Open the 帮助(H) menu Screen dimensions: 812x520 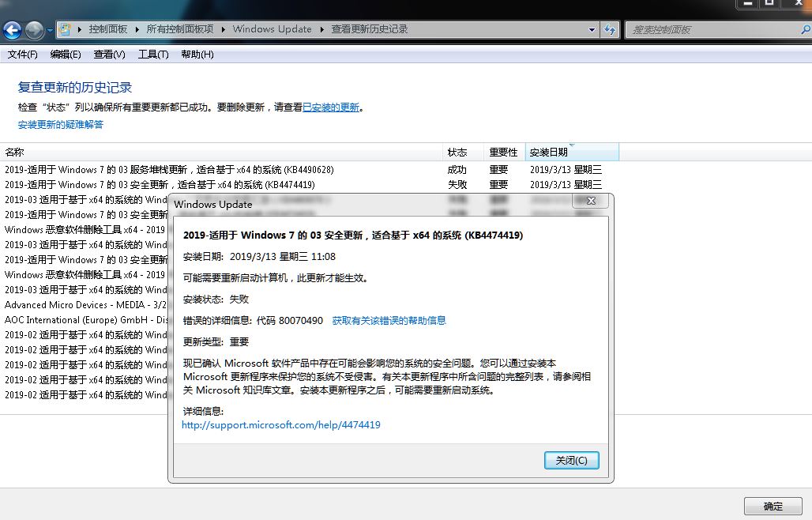(x=197, y=55)
